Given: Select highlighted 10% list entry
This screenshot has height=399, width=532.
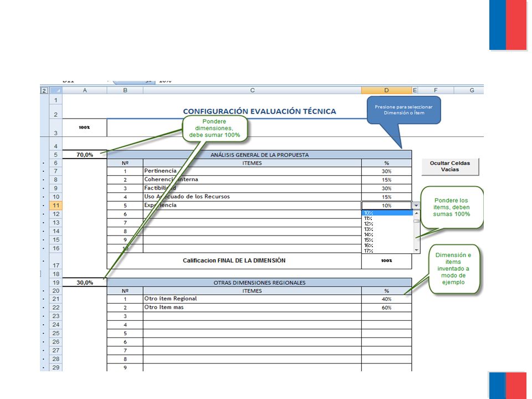Looking at the screenshot, I should 387,213.
